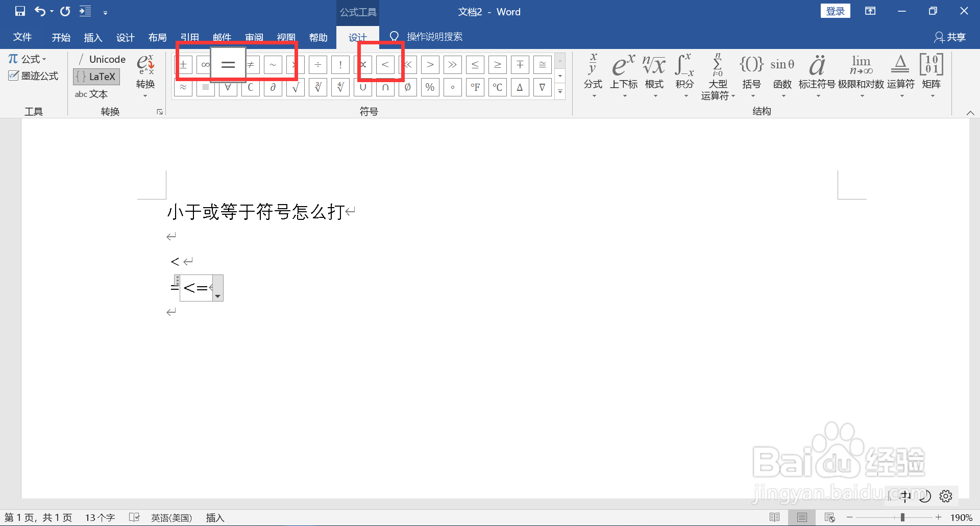
Task: Insert the division ÷ symbol
Action: pyautogui.click(x=318, y=65)
